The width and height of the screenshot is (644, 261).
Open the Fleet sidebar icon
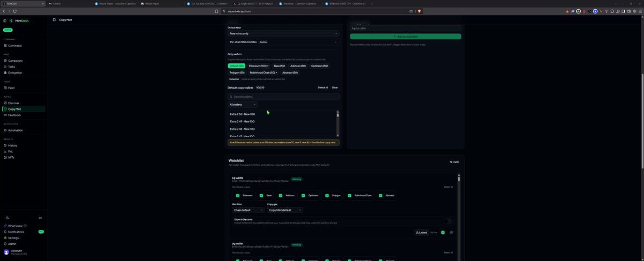[x=5, y=88]
